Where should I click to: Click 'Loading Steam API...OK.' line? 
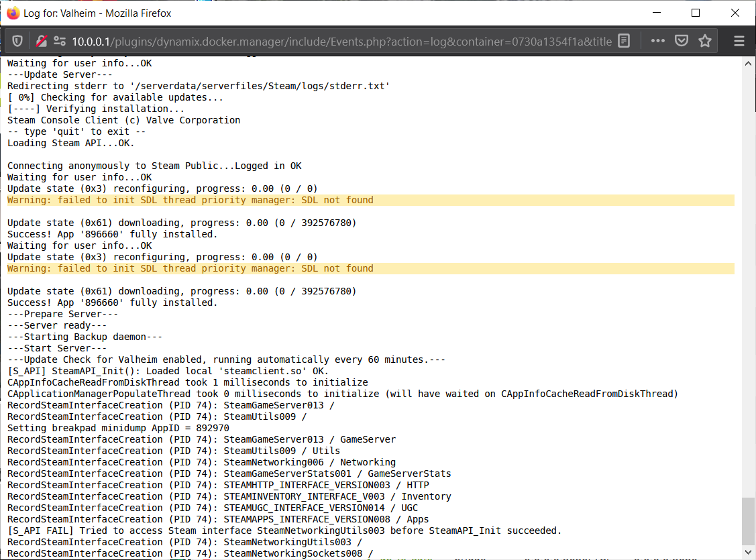70,143
